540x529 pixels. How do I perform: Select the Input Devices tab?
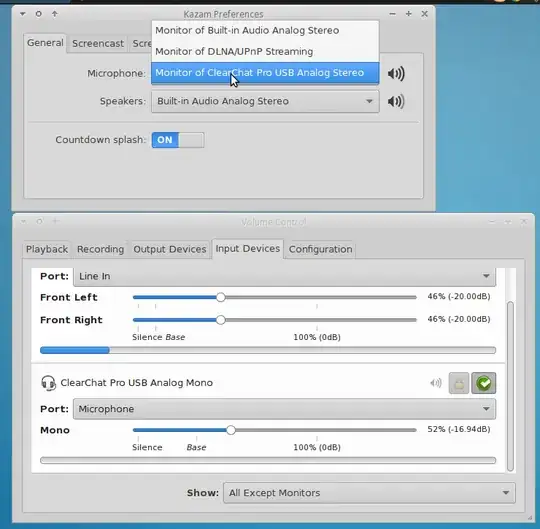[248, 249]
